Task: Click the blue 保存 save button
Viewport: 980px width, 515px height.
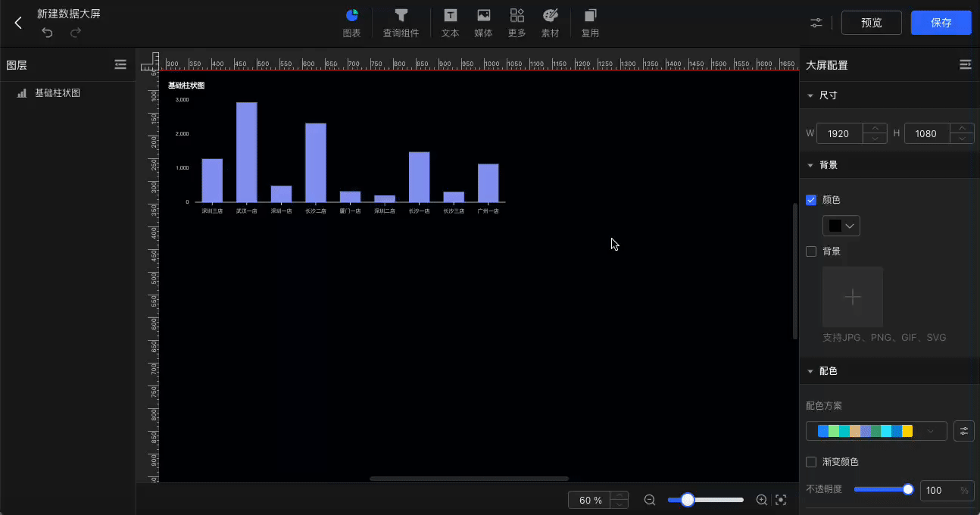Action: coord(941,23)
